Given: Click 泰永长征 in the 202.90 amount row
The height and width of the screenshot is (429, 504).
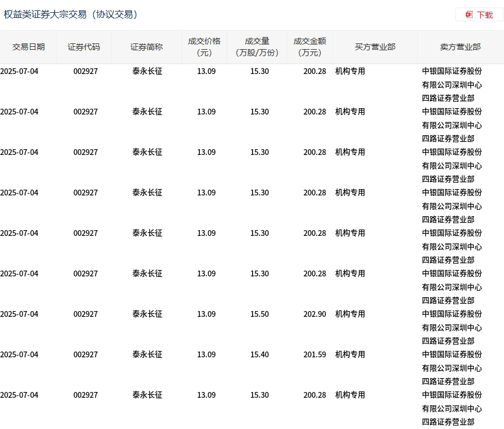Looking at the screenshot, I should pos(147,314).
